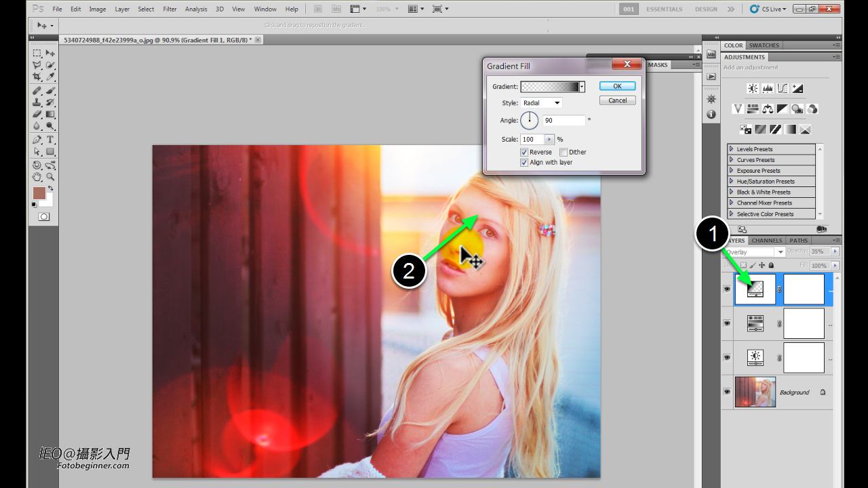Hide the Gradient Fill layer eye
The height and width of the screenshot is (488, 868).
pos(727,289)
